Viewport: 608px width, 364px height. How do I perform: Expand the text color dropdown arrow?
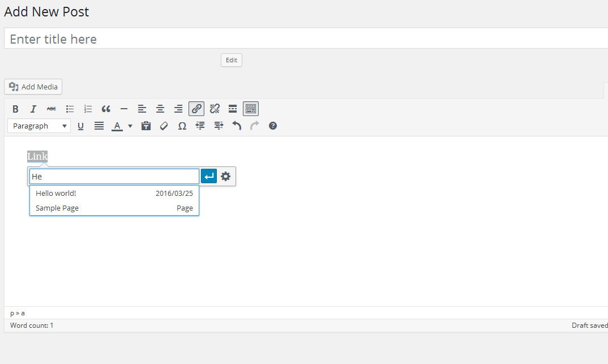tap(130, 126)
